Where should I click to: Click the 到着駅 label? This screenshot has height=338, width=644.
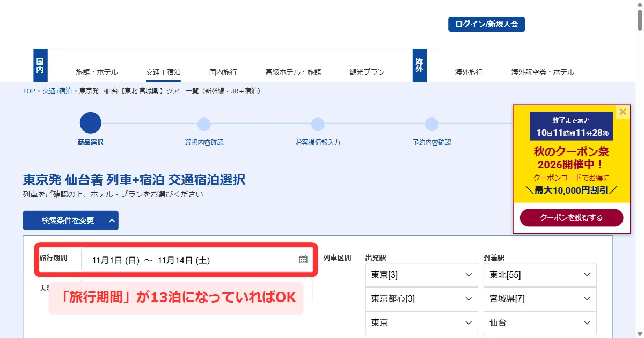coord(494,258)
